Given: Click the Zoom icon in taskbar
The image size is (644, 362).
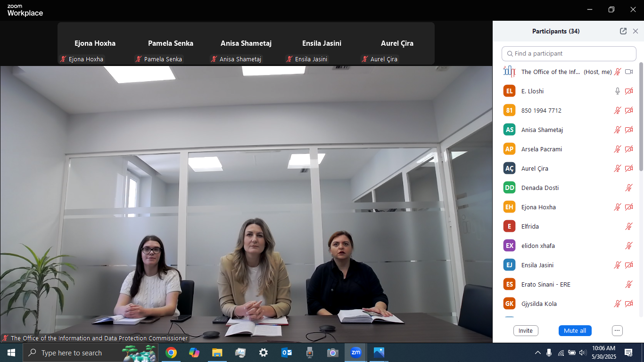Looking at the screenshot, I should (355, 353).
